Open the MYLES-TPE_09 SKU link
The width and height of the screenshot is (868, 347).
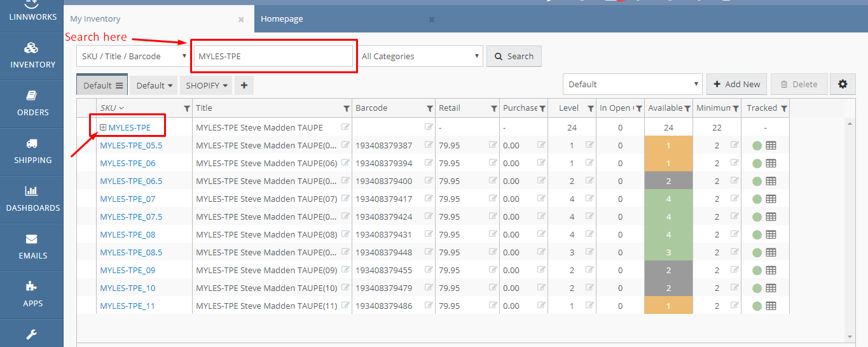[128, 270]
